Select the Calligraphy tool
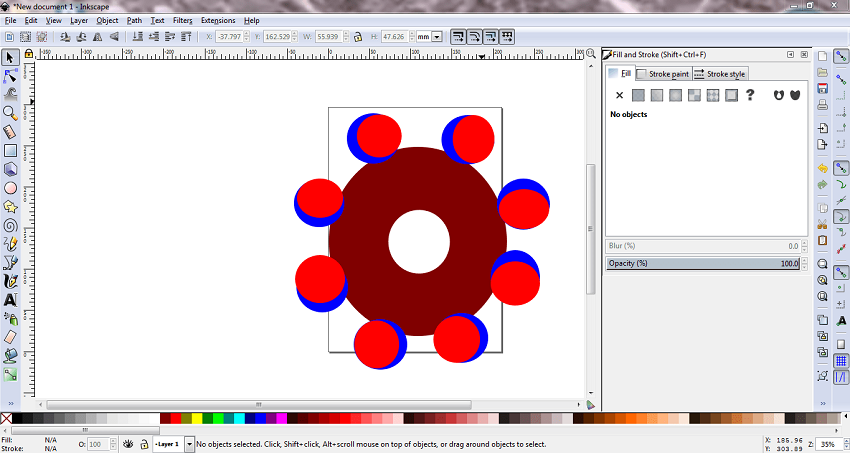The height and width of the screenshot is (453, 850). pyautogui.click(x=10, y=281)
